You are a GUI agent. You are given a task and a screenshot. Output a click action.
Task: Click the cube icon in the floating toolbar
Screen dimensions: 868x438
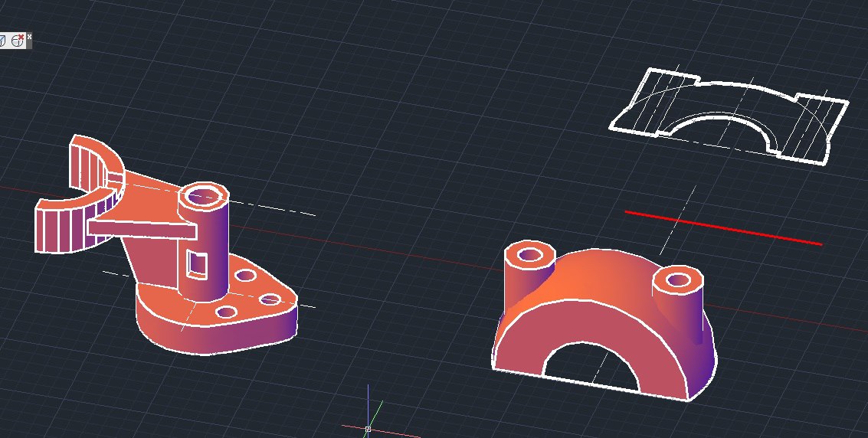[2, 41]
